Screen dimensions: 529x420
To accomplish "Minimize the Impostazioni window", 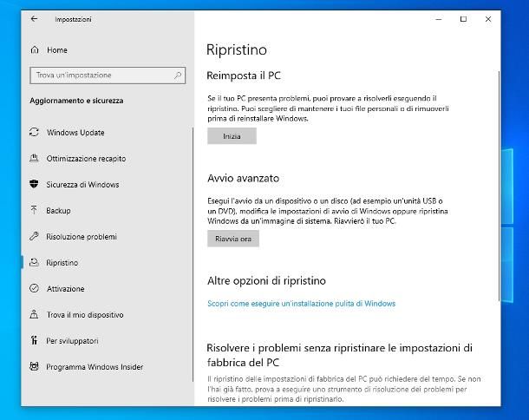I will [x=439, y=19].
